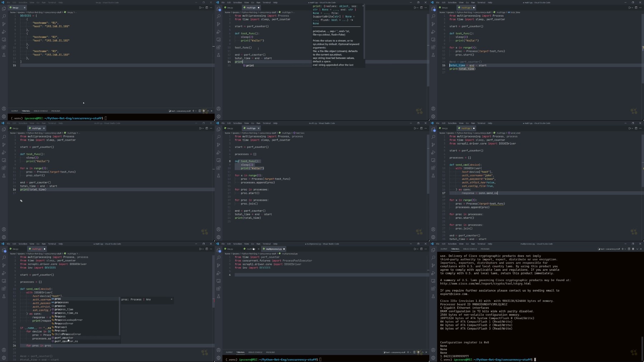
Task: Open More Actions ellipsis in top-left inv.py window
Action: coord(211,8)
